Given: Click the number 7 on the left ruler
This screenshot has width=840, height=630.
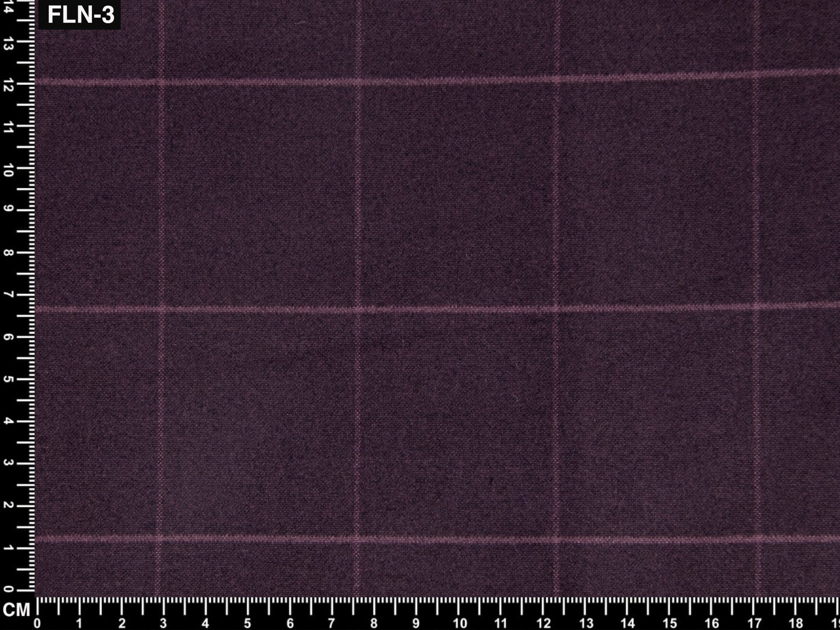Looking at the screenshot, I should coord(9,295).
